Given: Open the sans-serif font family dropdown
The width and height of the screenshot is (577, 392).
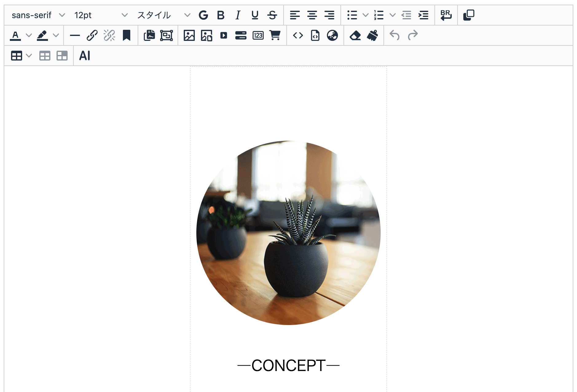Looking at the screenshot, I should click(x=38, y=15).
